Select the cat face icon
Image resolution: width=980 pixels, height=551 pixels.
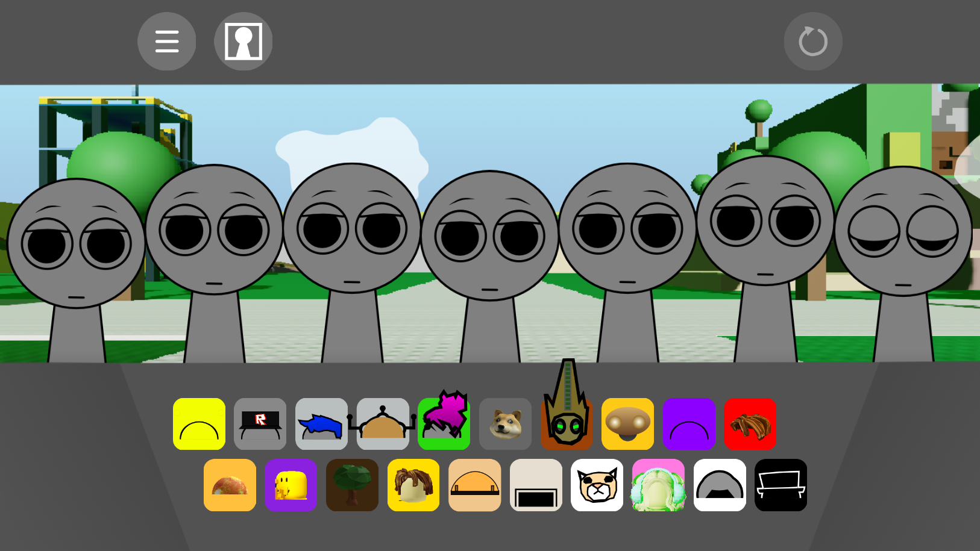tap(597, 485)
